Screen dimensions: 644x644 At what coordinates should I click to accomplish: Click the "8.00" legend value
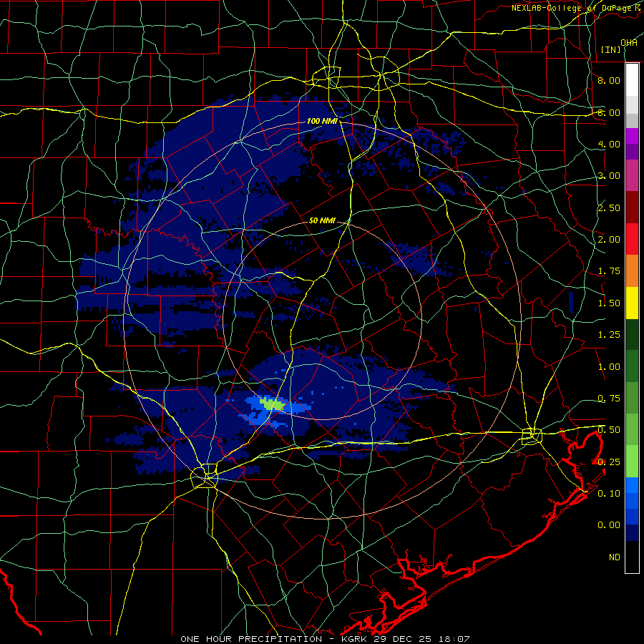point(609,80)
